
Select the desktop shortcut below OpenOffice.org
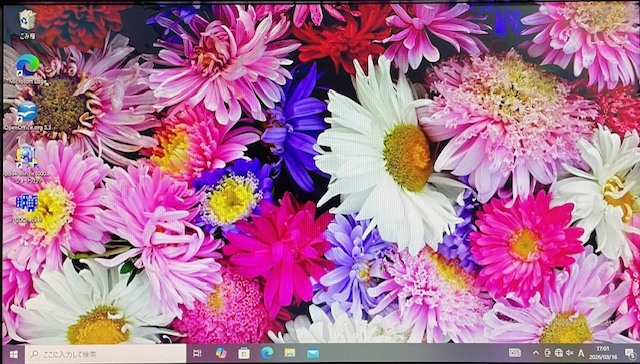pyautogui.click(x=27, y=163)
